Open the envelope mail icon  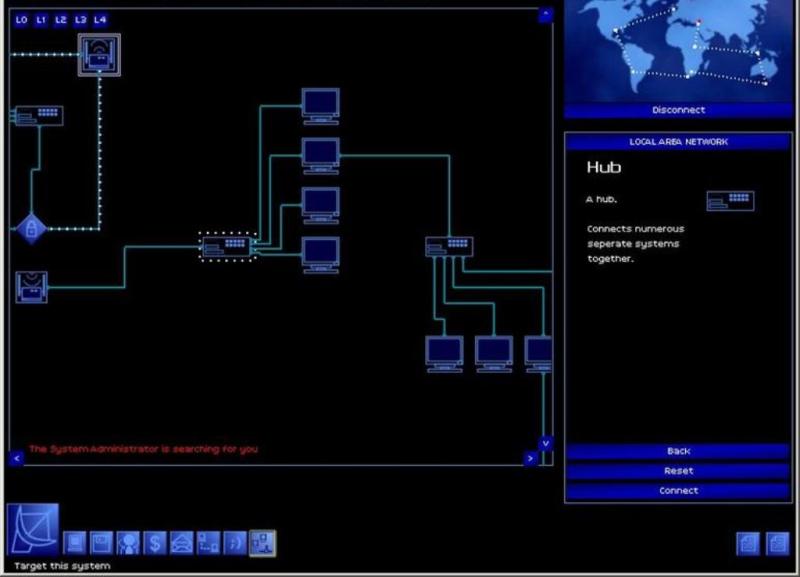181,543
